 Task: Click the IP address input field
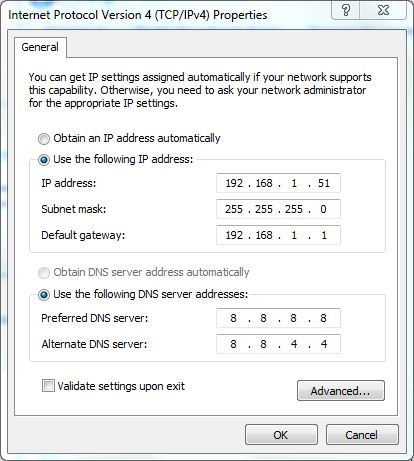tap(278, 183)
